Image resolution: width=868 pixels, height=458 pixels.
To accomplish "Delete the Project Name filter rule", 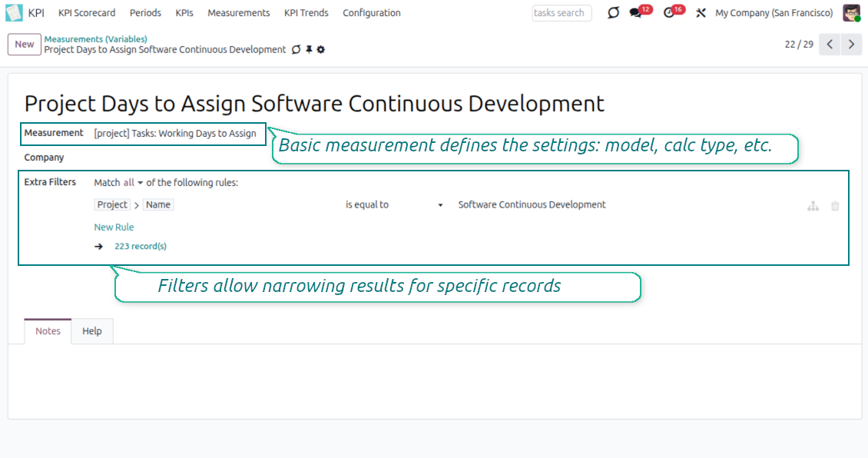I will 835,206.
